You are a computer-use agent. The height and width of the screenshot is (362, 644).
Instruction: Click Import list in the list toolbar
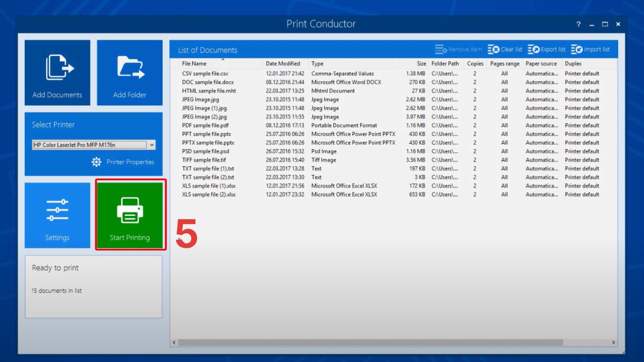tap(590, 49)
